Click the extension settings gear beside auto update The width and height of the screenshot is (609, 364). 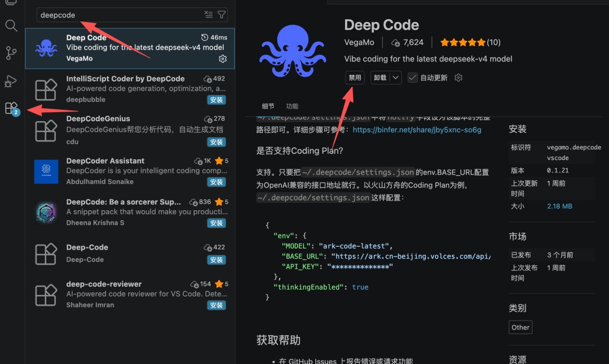458,78
